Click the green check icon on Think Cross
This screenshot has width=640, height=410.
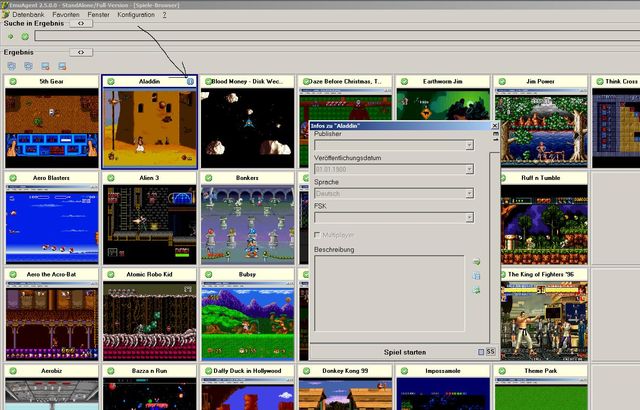(x=600, y=82)
